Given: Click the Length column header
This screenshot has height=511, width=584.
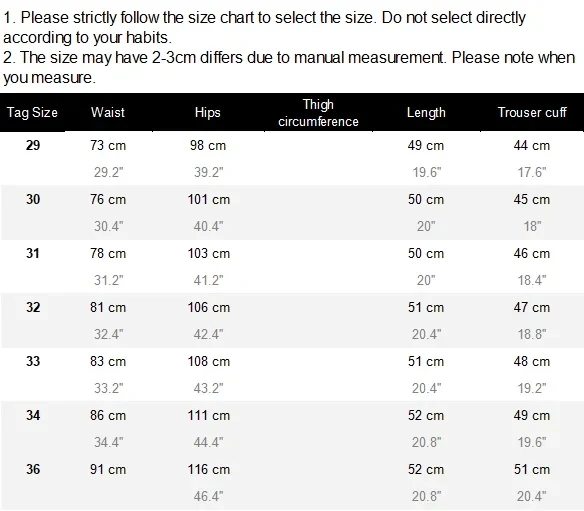Looking at the screenshot, I should click(426, 112).
